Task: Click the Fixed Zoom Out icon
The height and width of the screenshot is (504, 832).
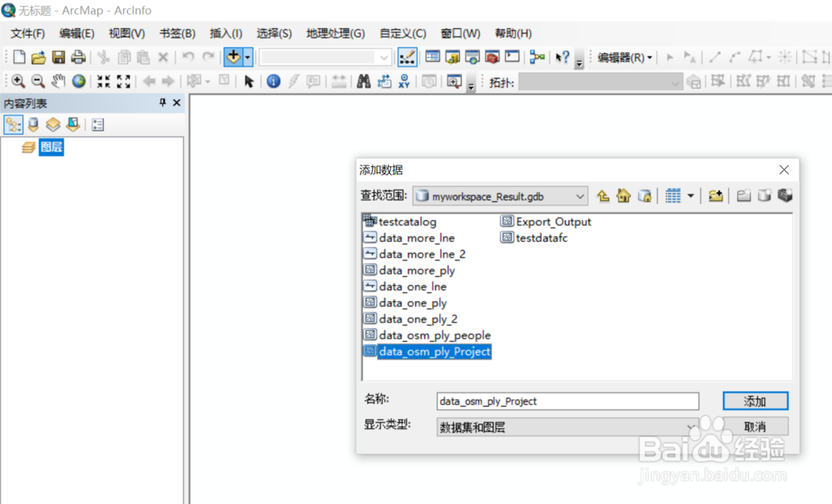Action: [124, 82]
